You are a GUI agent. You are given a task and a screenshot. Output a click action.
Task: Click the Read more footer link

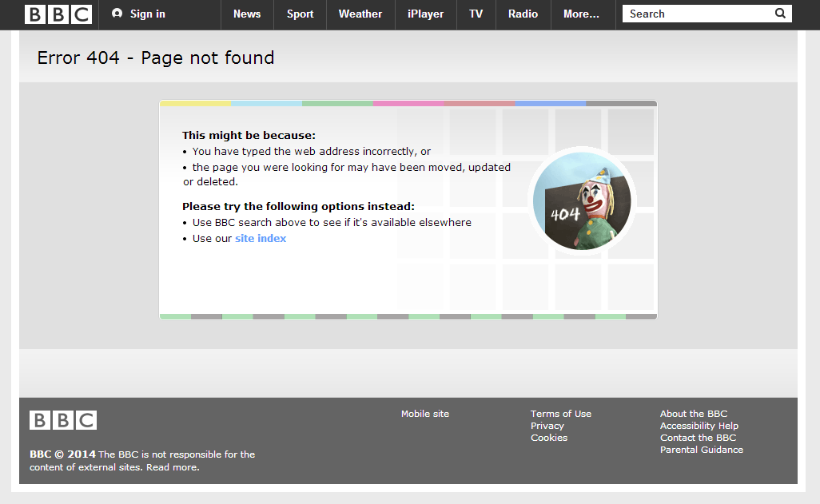pyautogui.click(x=173, y=467)
